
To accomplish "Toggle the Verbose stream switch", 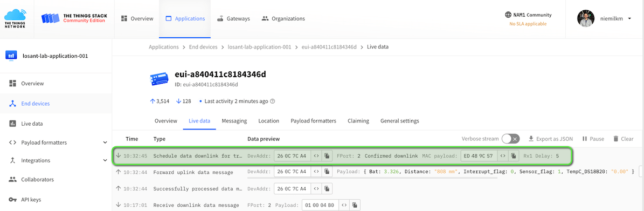I will tap(510, 139).
